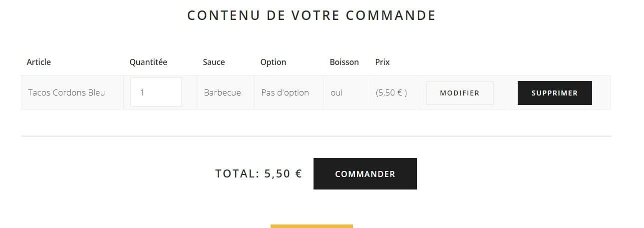Viewport: 644px width, 228px height.
Task: Click the Article column header
Action: [39, 62]
